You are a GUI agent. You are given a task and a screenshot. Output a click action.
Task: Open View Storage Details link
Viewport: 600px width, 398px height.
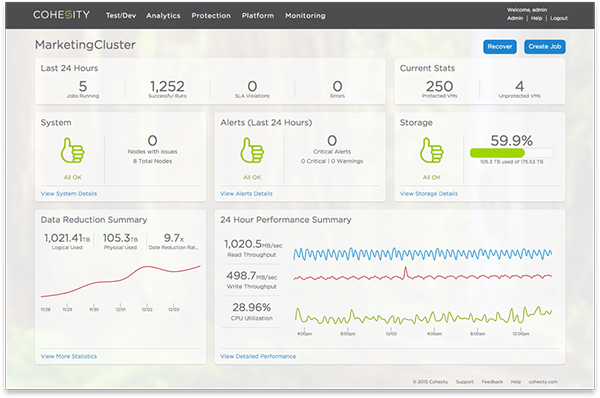tap(429, 194)
